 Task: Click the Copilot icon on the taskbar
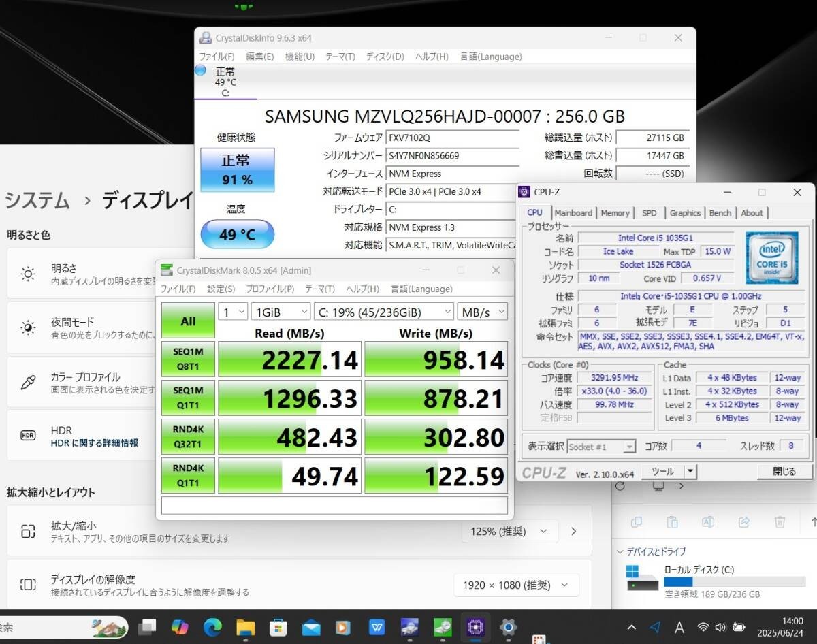[x=180, y=626]
